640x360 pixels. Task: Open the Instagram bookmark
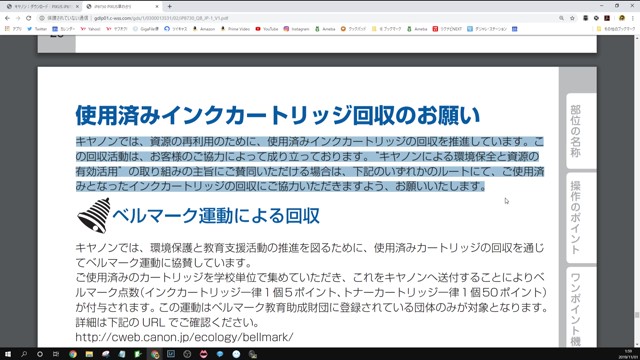click(297, 29)
